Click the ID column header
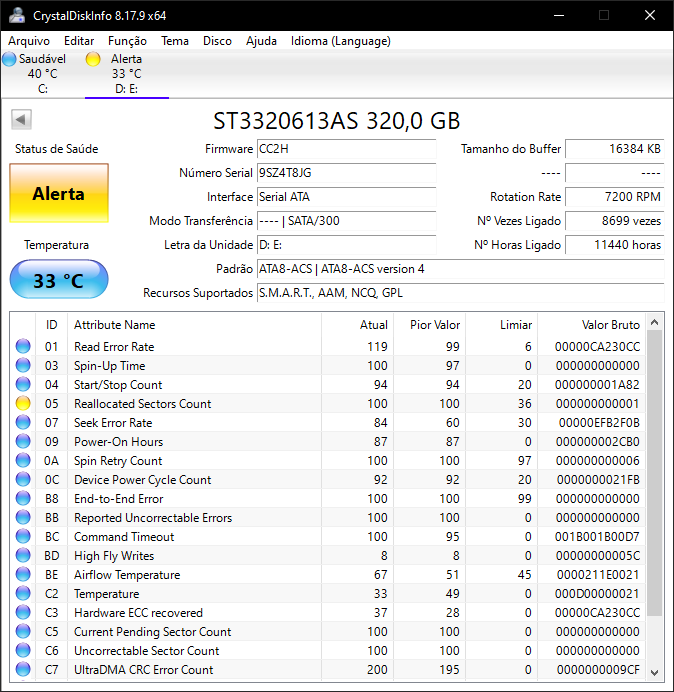Image resolution: width=674 pixels, height=692 pixels. tap(51, 325)
